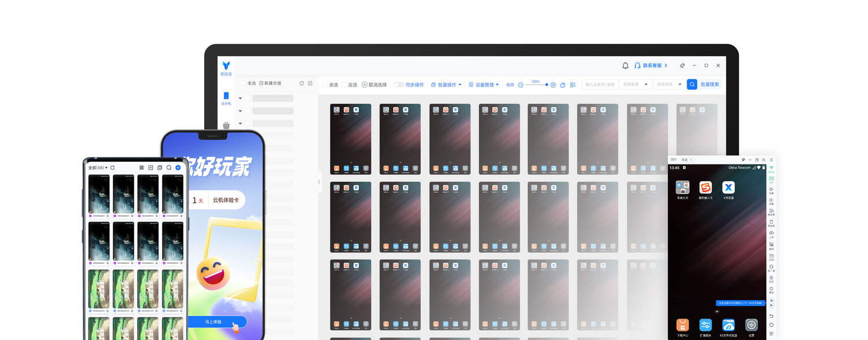Click 上传 upload icon in device toolbar

[x=771, y=234]
